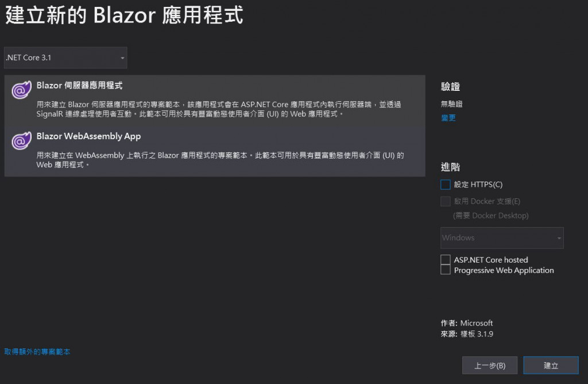Enable the ASP.NET Core hosted checkbox
The height and width of the screenshot is (384, 588).
pos(446,260)
